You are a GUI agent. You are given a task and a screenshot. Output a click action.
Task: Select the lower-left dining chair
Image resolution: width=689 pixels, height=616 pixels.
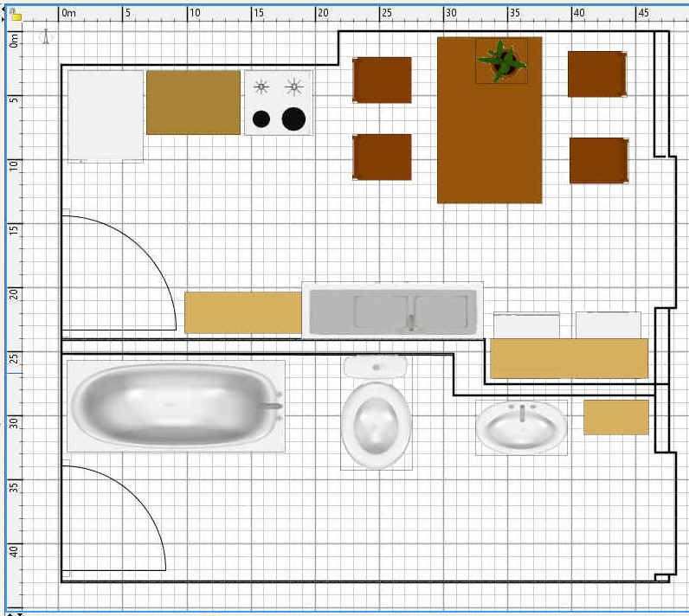[383, 157]
